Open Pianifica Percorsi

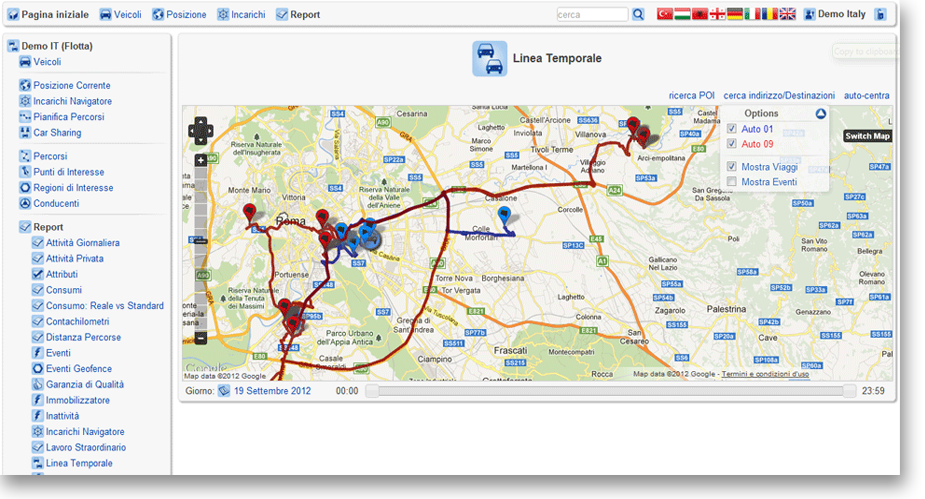[62, 117]
